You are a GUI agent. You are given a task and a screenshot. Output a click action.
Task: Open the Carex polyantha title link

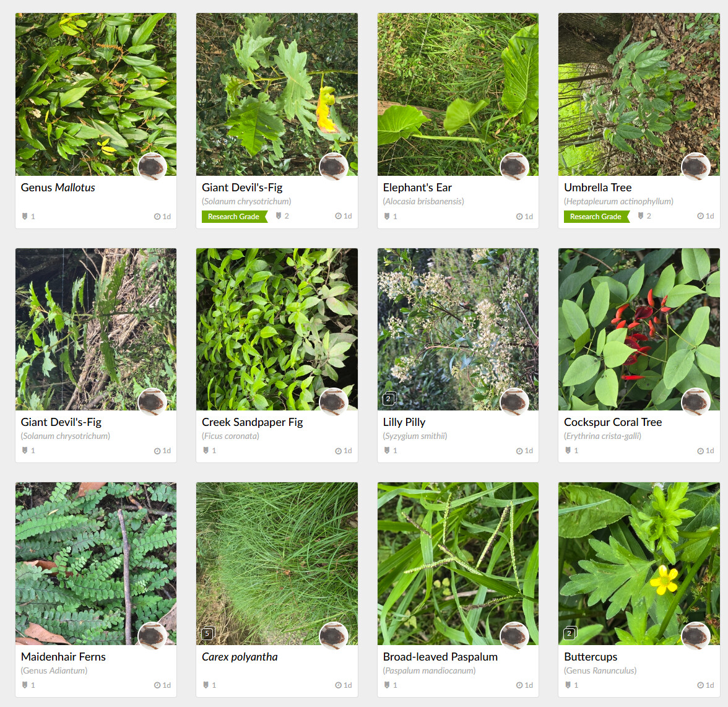[x=240, y=657]
